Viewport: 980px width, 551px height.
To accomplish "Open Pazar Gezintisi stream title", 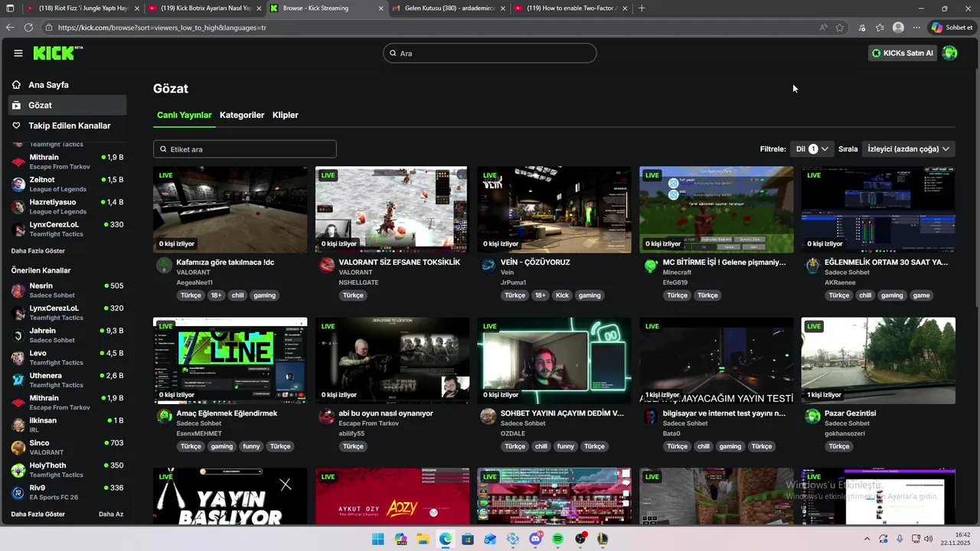I will pyautogui.click(x=851, y=413).
